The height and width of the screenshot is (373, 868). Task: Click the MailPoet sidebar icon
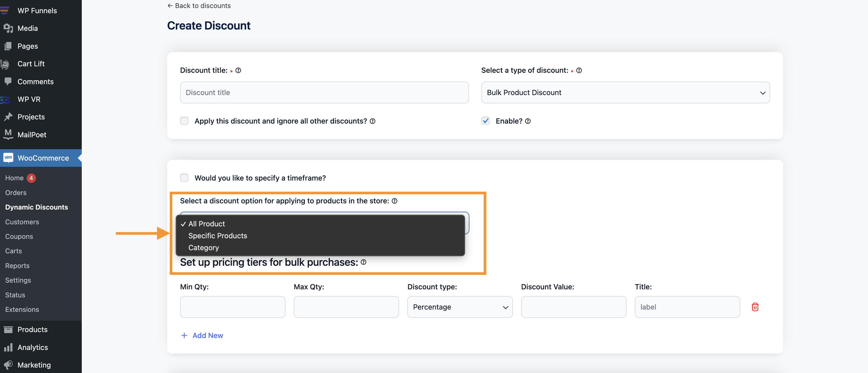(x=8, y=135)
